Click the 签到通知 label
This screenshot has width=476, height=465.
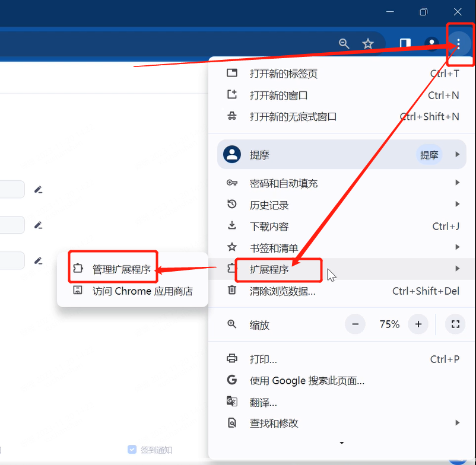tap(156, 450)
